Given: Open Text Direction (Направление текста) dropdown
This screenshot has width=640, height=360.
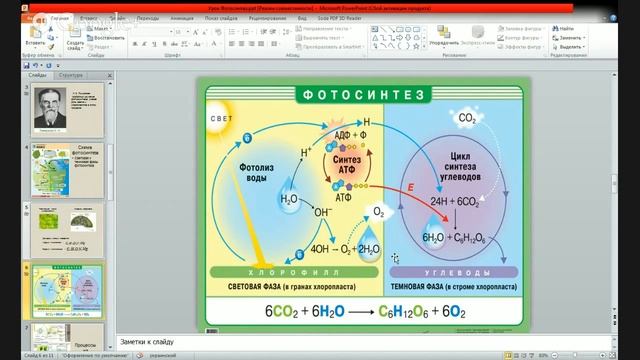Looking at the screenshot, I should [x=323, y=29].
